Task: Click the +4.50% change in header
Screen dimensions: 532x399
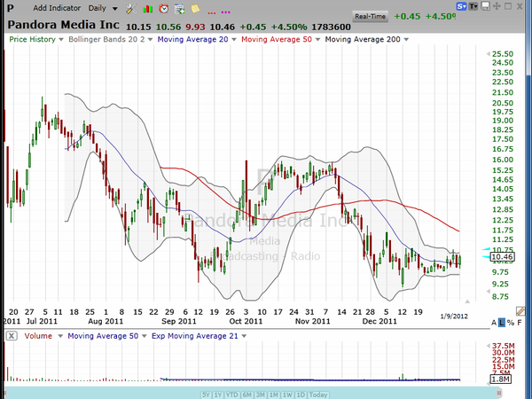Action: (289, 27)
